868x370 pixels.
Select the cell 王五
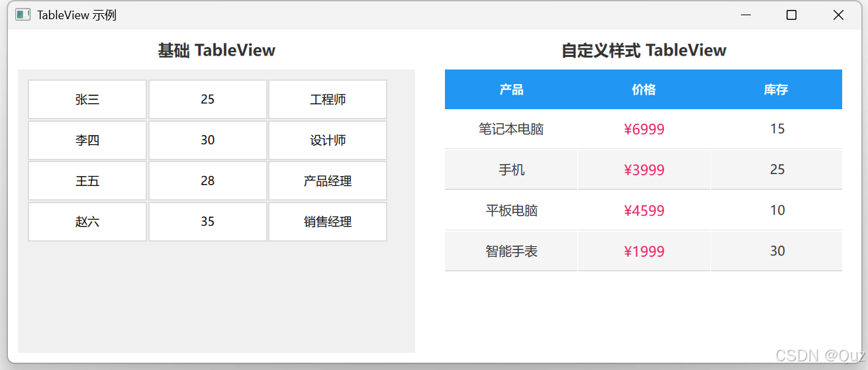click(87, 181)
